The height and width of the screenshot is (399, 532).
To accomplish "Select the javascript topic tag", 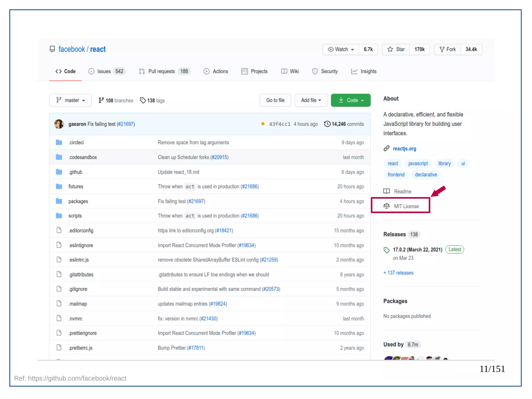I will pos(418,163).
